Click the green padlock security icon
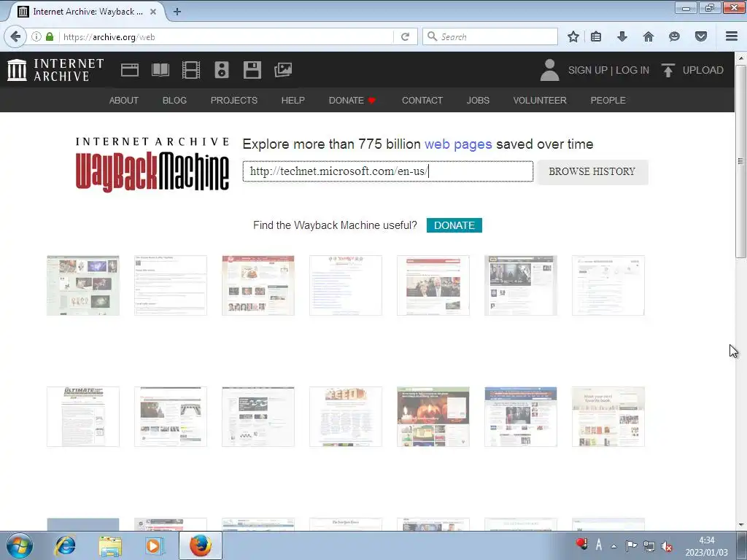The height and width of the screenshot is (560, 747). tap(50, 36)
